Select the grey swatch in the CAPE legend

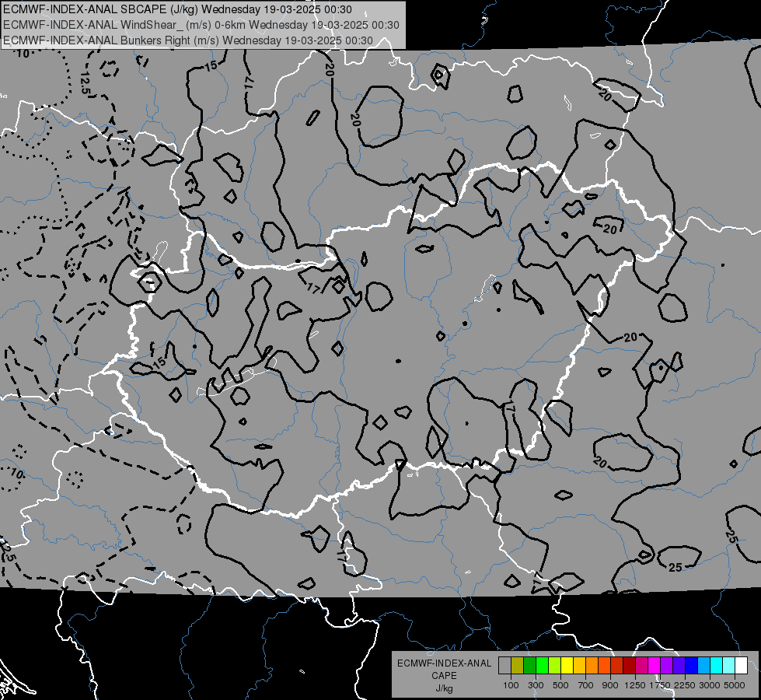[504, 665]
